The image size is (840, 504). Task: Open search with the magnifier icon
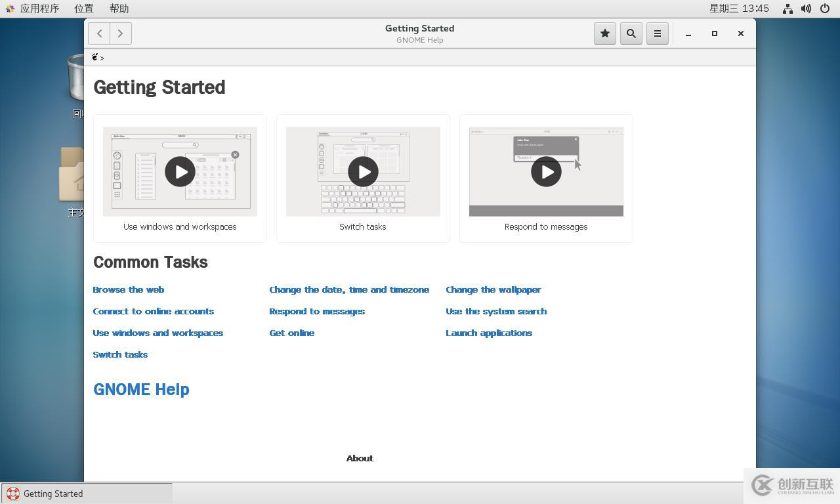(631, 33)
